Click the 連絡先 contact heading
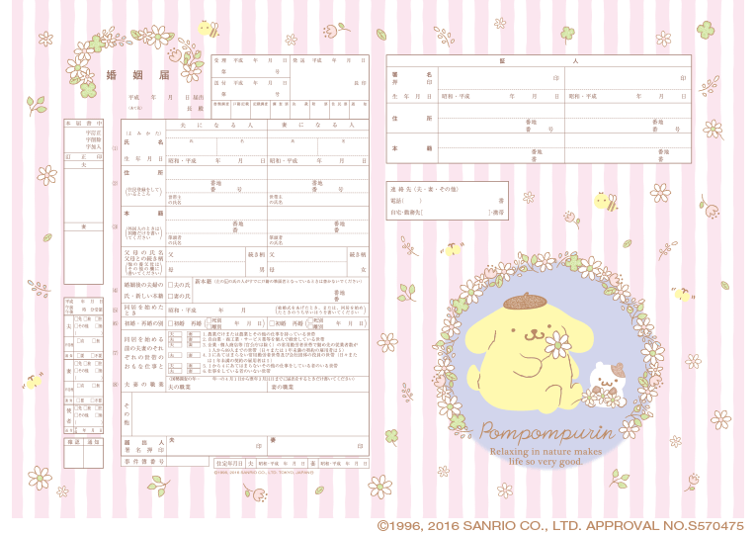This screenshot has height=535, width=756. (424, 189)
